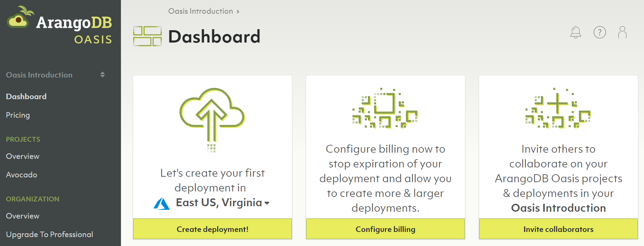
Task: Click the ArangoDB Oasis avocado logo
Action: (x=20, y=18)
